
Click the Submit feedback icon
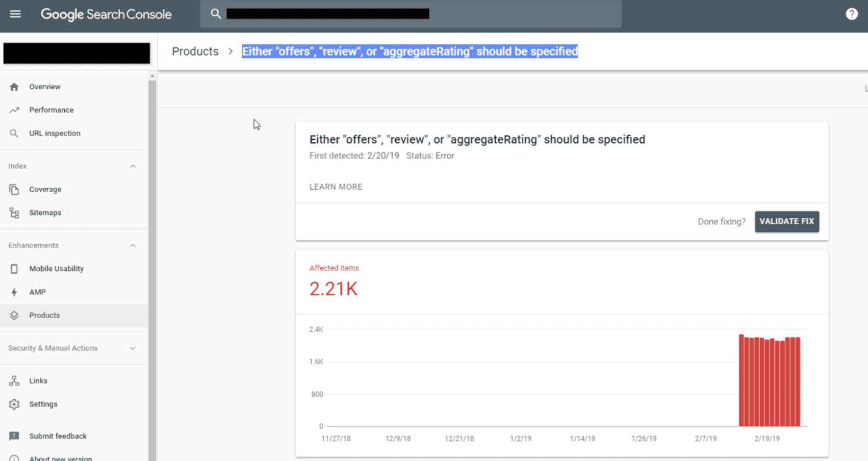(14, 437)
